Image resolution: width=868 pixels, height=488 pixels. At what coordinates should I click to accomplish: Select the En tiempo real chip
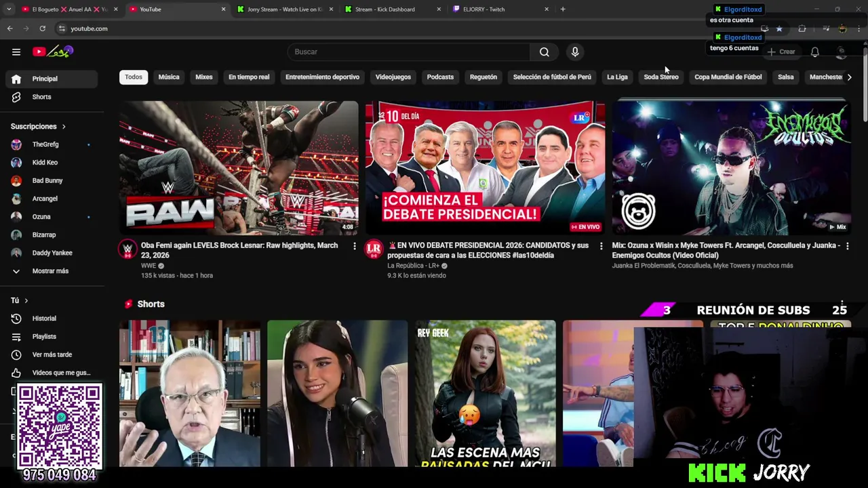(249, 77)
